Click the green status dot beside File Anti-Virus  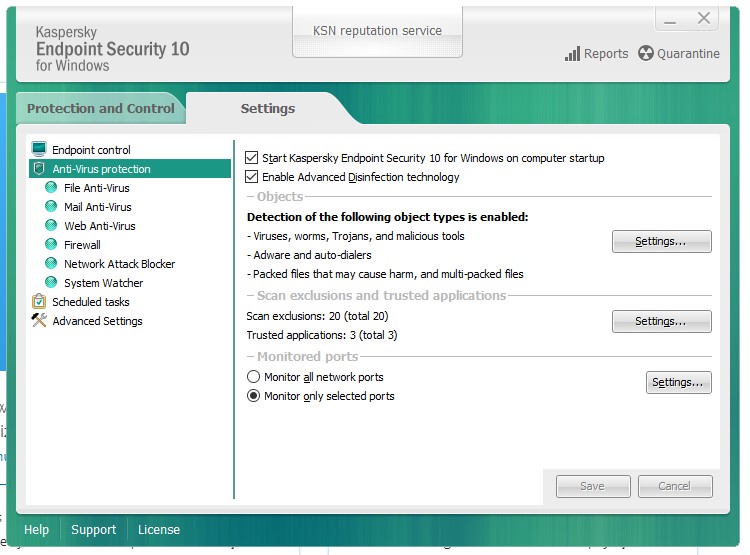click(x=51, y=187)
